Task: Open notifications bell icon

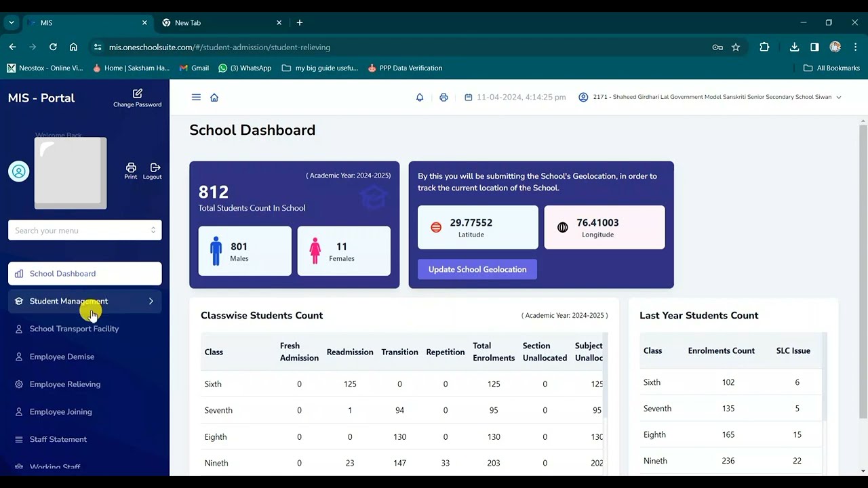Action: pyautogui.click(x=420, y=98)
